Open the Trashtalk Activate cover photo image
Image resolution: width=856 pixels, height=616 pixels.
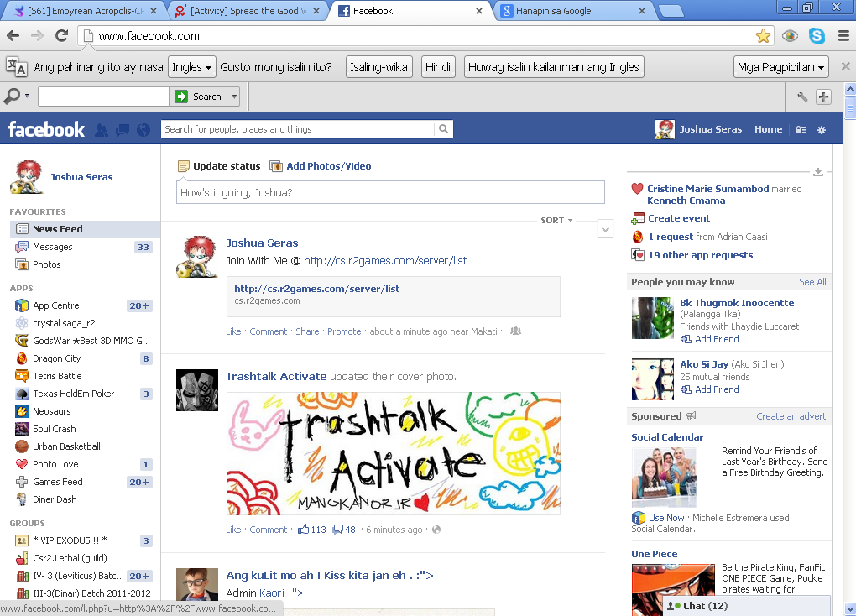click(x=393, y=453)
